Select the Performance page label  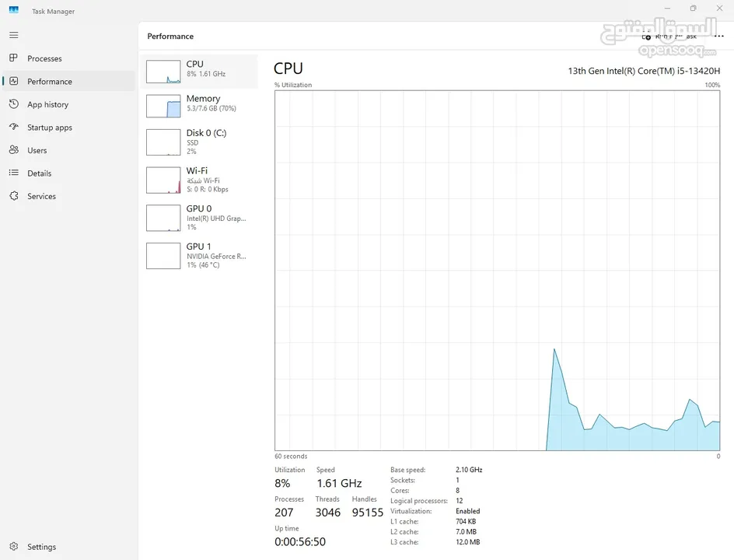[x=50, y=82]
